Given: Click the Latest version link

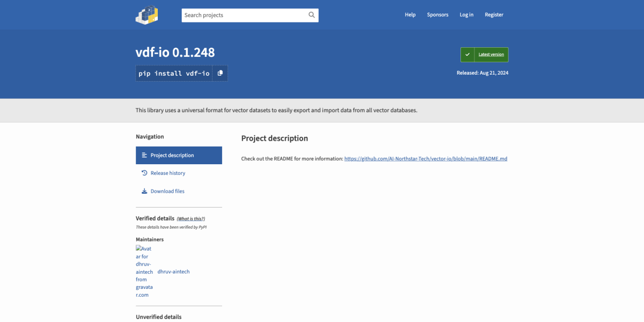Looking at the screenshot, I should (491, 55).
